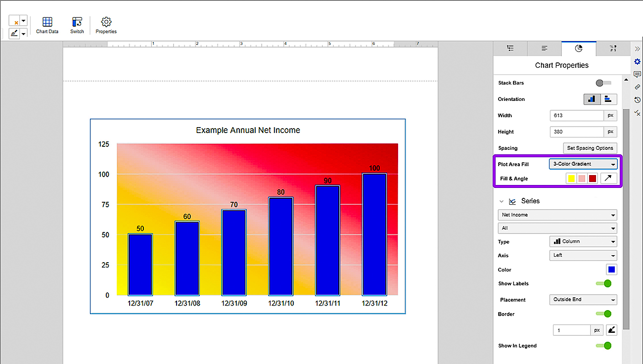Open the Chart Data editor
The height and width of the screenshot is (364, 643).
47,25
